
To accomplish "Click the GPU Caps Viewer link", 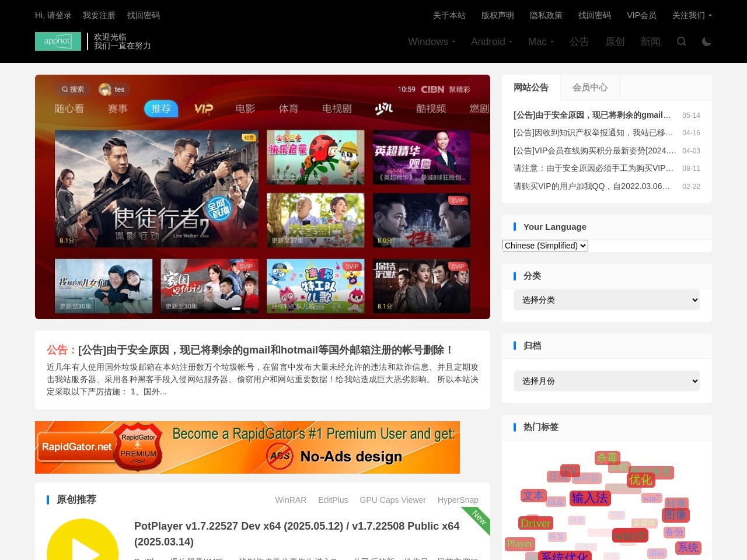I will coord(393,500).
